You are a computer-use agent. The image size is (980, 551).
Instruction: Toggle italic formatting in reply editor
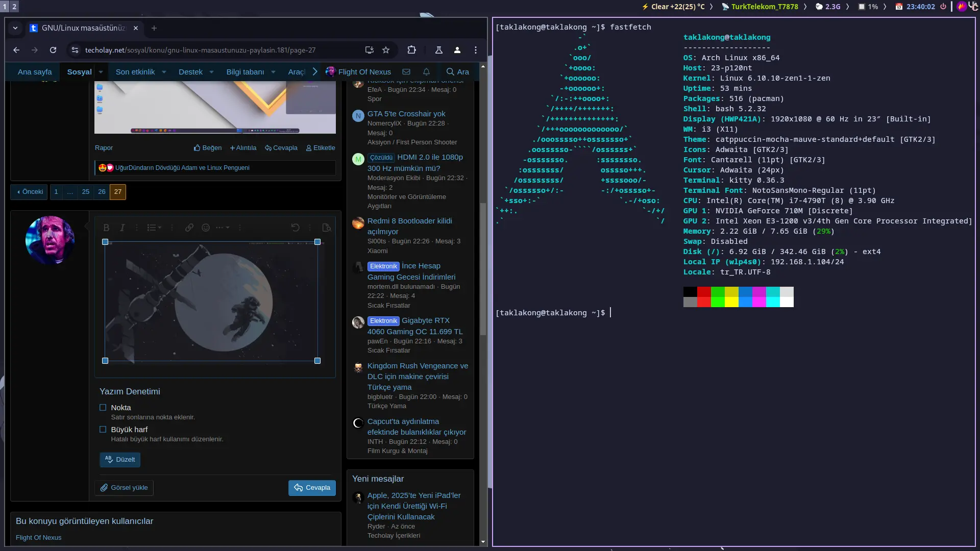pos(122,228)
